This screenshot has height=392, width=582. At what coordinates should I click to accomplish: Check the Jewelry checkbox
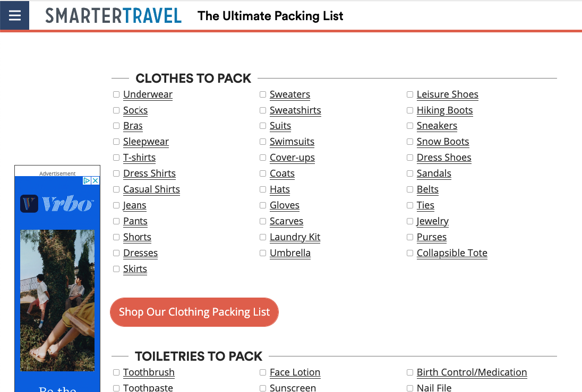(410, 221)
